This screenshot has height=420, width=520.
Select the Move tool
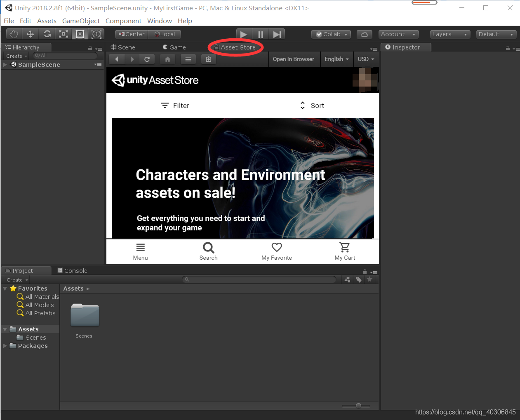(x=30, y=34)
